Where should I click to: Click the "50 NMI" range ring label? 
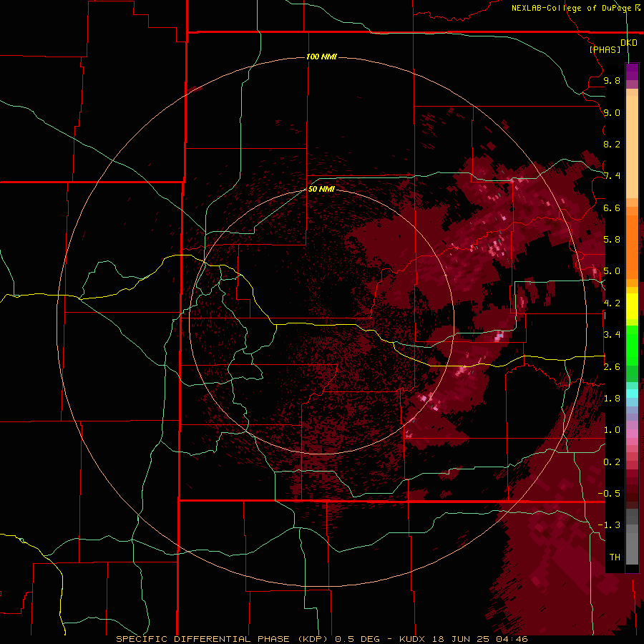(321, 189)
